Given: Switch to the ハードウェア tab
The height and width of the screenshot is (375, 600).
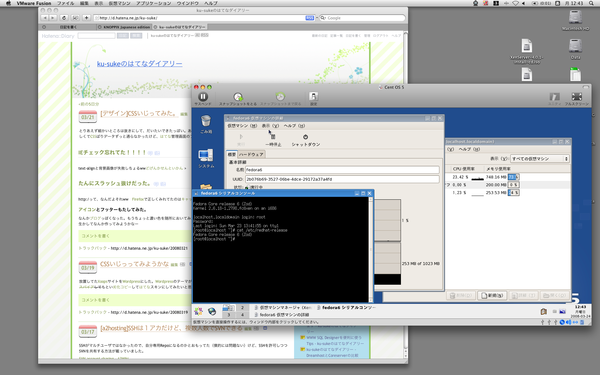Looking at the screenshot, I should [251, 154].
